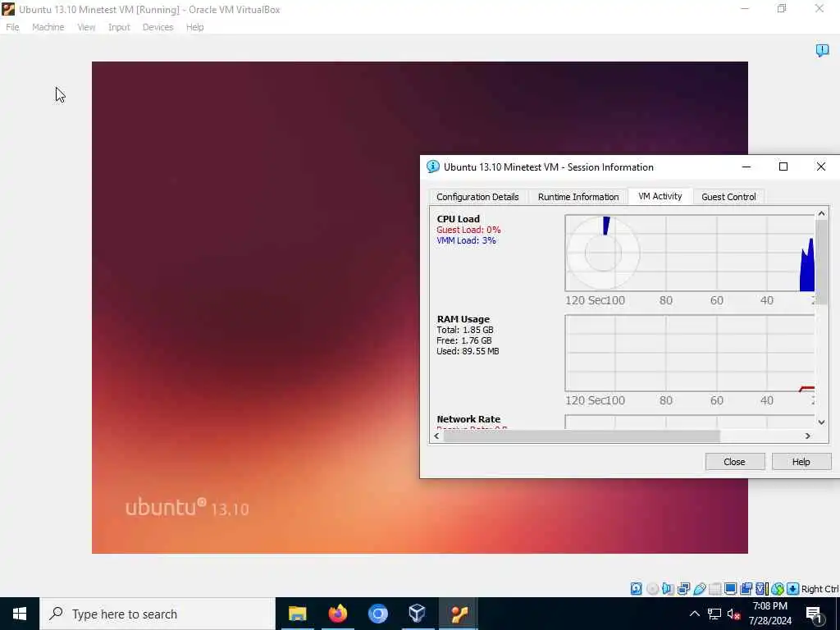Click scroll right arrow in VM Activity
The height and width of the screenshot is (630, 840).
pos(808,436)
